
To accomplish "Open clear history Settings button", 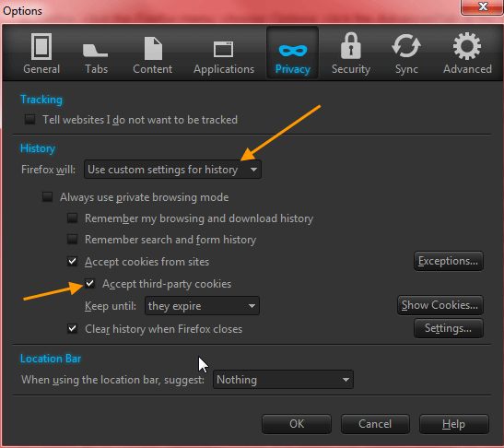I will 449,328.
